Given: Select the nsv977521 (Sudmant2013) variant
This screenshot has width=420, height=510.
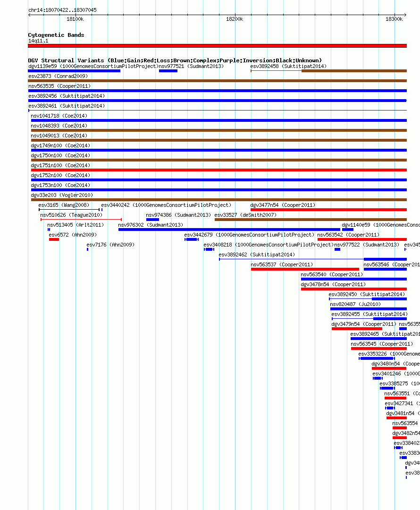Looking at the screenshot, I should coord(191,67).
